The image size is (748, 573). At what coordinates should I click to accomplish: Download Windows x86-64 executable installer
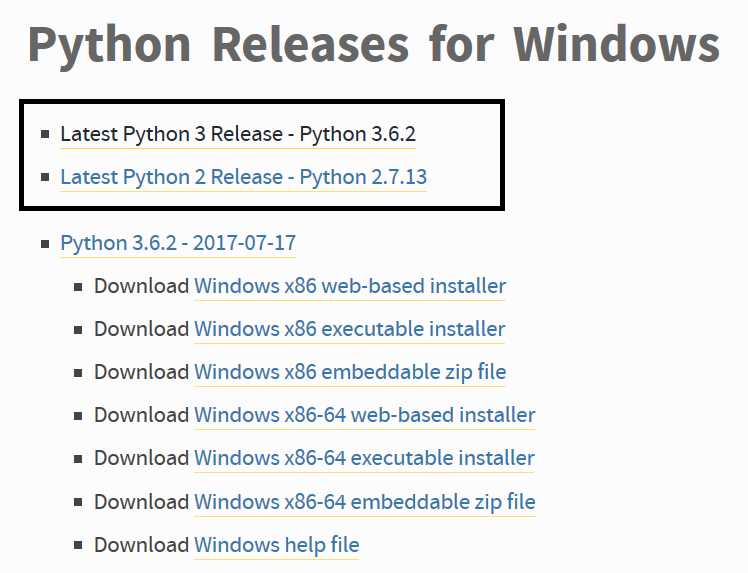point(364,458)
